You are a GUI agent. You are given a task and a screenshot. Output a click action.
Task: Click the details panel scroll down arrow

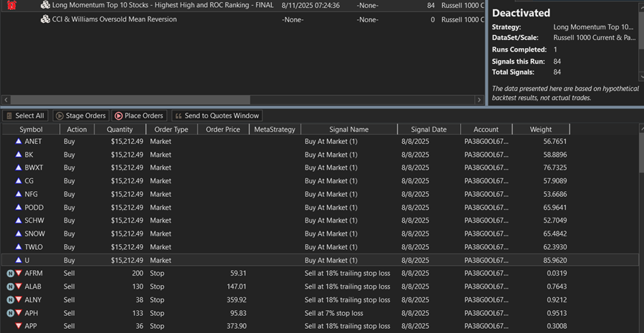[642, 77]
